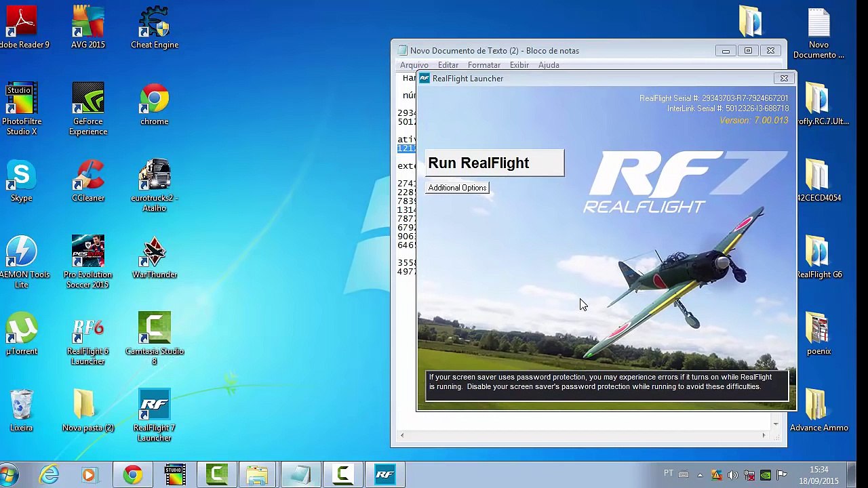The image size is (868, 488).
Task: Select the Adobe Reader 9 desktop icon
Action: [22, 28]
